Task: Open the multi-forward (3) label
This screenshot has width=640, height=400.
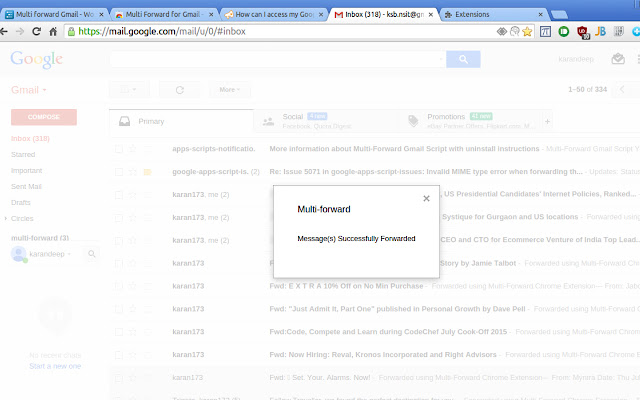Action: (x=40, y=238)
